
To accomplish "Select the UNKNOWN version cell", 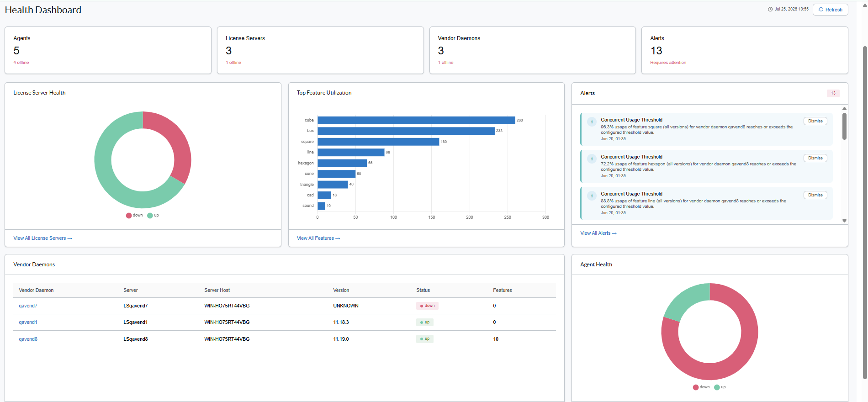I will coord(346,306).
